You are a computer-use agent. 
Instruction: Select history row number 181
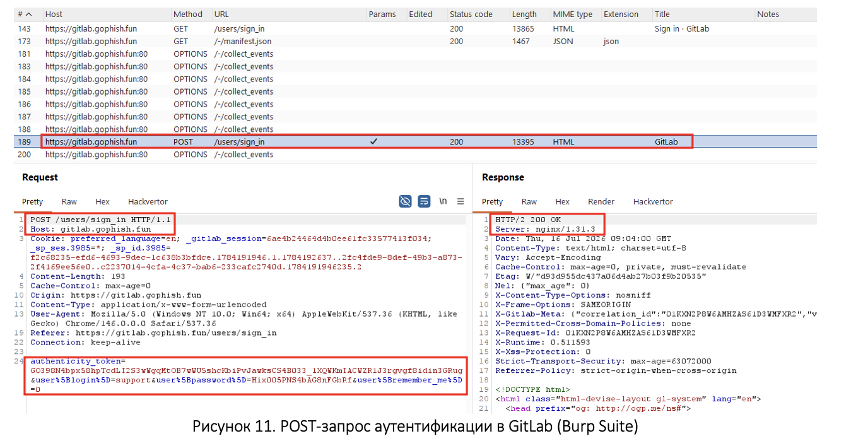click(415, 54)
